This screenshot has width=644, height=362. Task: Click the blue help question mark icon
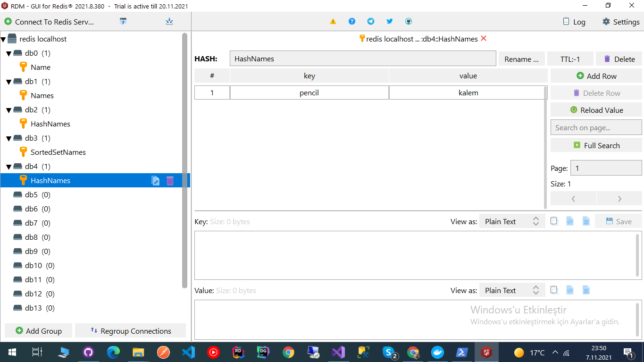(x=352, y=22)
